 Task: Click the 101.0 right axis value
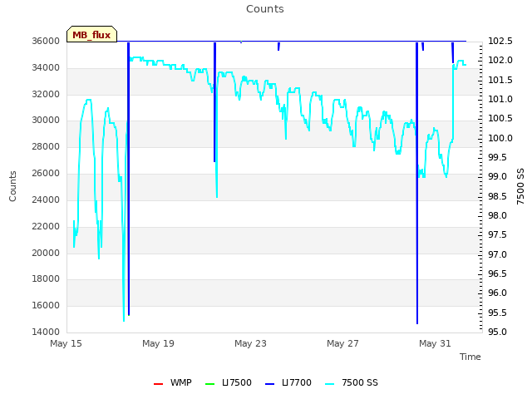500,100
